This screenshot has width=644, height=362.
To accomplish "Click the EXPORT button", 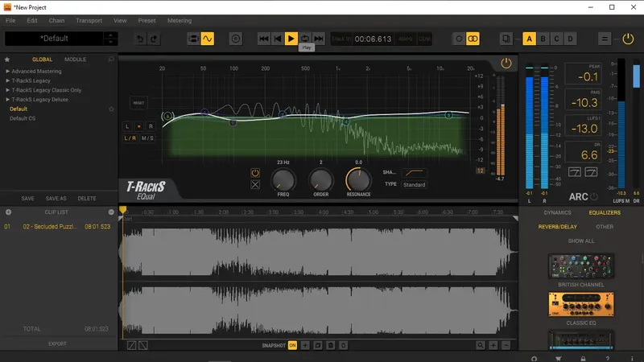I will coord(57,344).
